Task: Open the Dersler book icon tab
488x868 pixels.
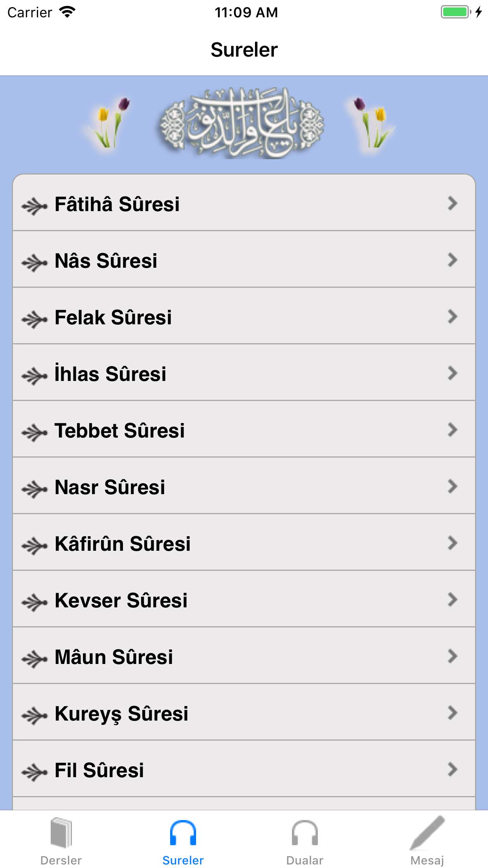Action: (x=61, y=833)
